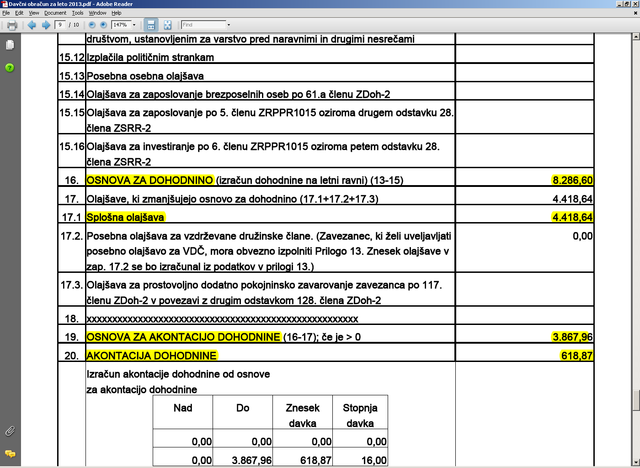Go to next page arrow
Screen dimensions: 640x468
(x=46, y=25)
